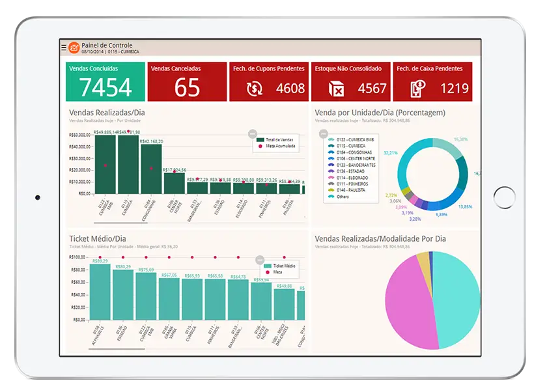Screen dimensions: 547x392
Task: Collapse the Vendas Realizadas chart legend
Action: (x=253, y=133)
